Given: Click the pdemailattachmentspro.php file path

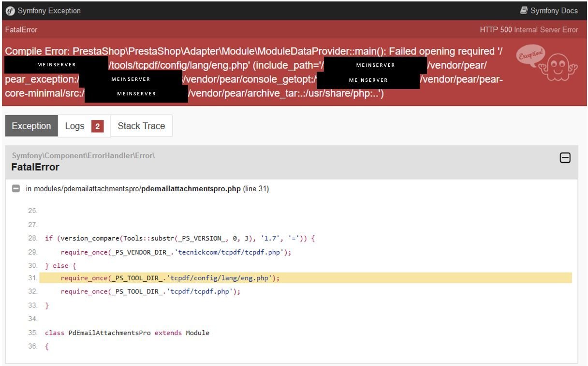Looking at the screenshot, I should tap(137, 189).
